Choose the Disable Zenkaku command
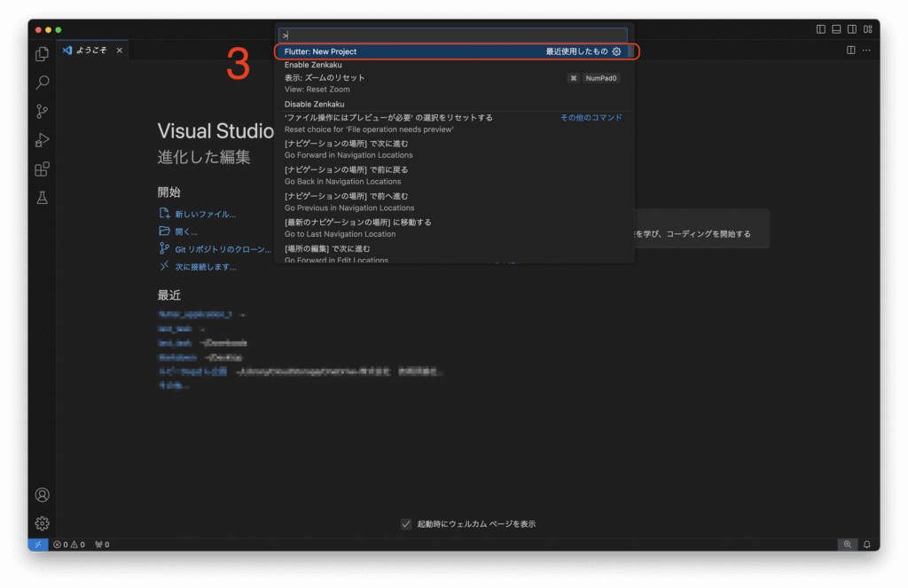Image resolution: width=908 pixels, height=588 pixels. (453, 105)
